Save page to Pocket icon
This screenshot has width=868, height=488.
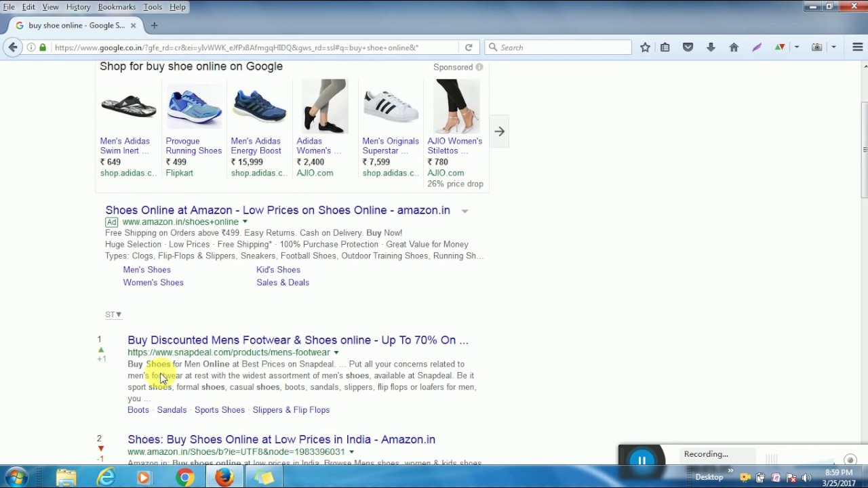688,47
